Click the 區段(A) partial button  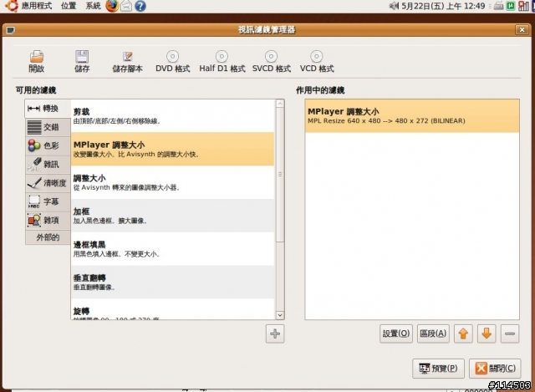point(433,333)
